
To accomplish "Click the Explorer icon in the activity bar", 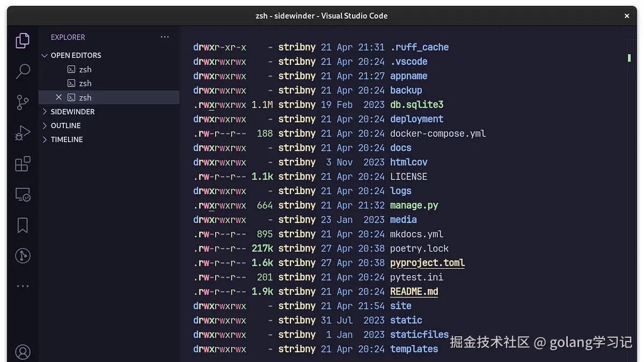I will click(23, 40).
